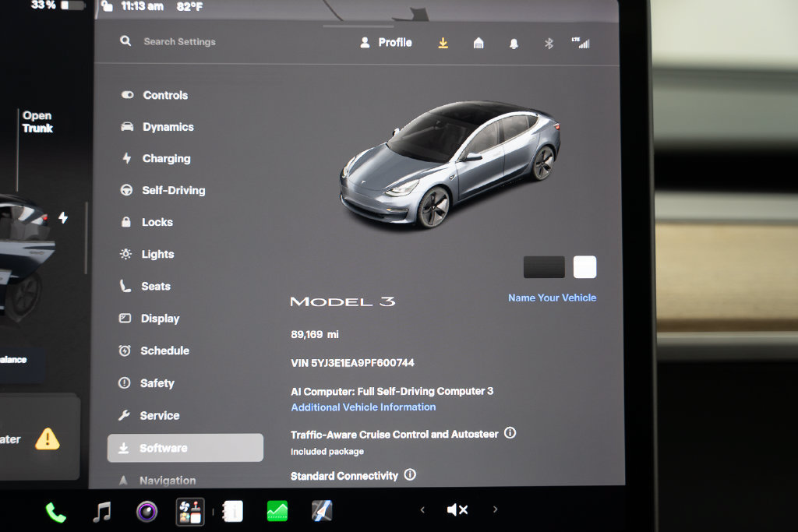Viewport: 798px width, 532px height.
Task: Select the Software menu item
Action: [185, 448]
